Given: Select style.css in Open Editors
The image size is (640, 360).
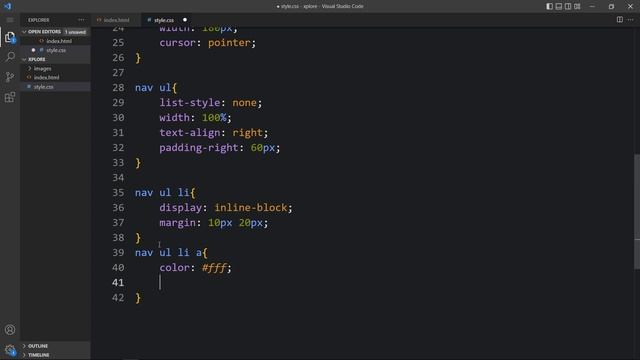Looking at the screenshot, I should [x=56, y=50].
